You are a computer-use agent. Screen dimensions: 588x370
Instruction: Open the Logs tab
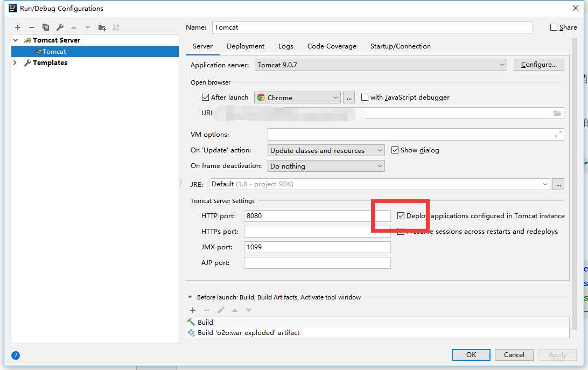(286, 46)
